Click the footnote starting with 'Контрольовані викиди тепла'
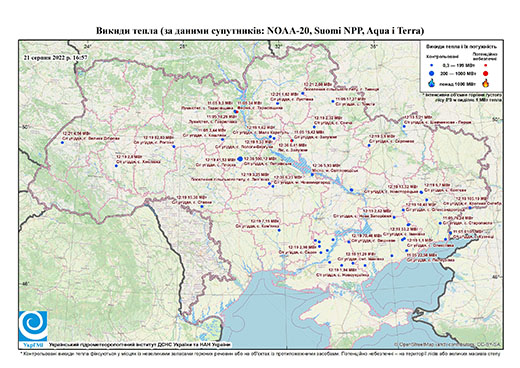This screenshot has width=520, height=368. [x=260, y=354]
